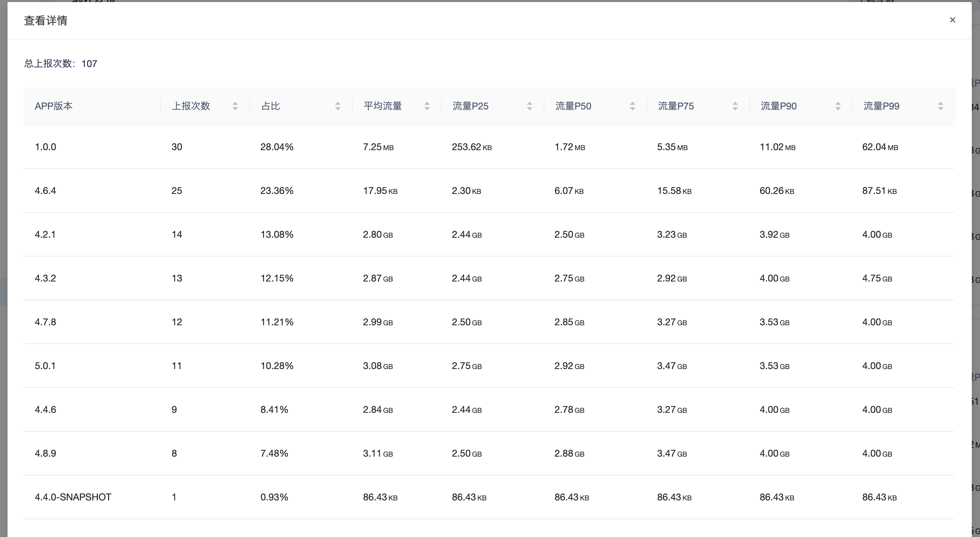This screenshot has height=537, width=980.
Task: Sort by 流量P75 column icon
Action: (735, 106)
